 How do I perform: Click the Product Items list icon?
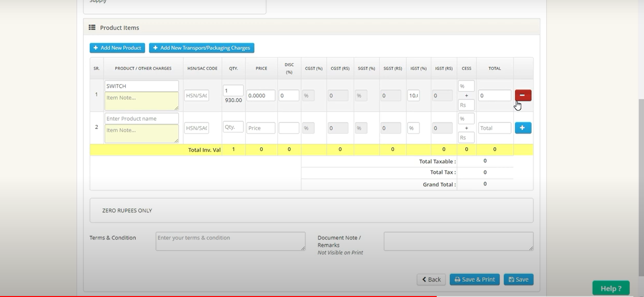point(92,28)
